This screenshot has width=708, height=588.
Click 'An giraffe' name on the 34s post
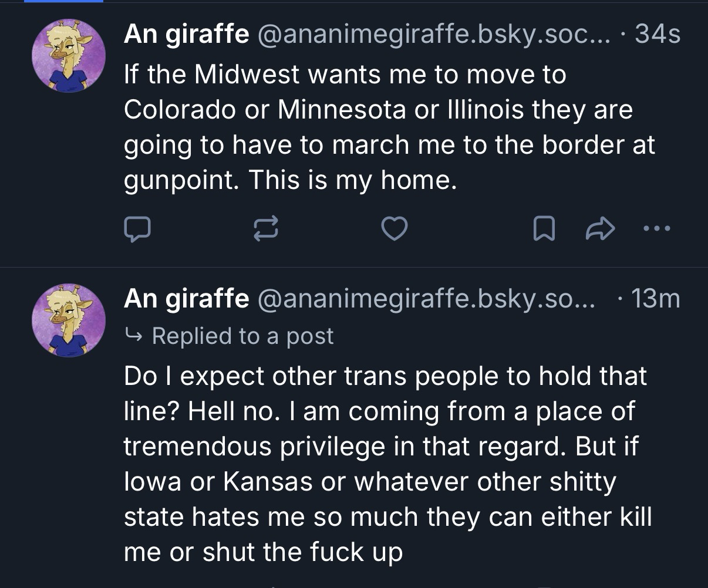(x=186, y=35)
